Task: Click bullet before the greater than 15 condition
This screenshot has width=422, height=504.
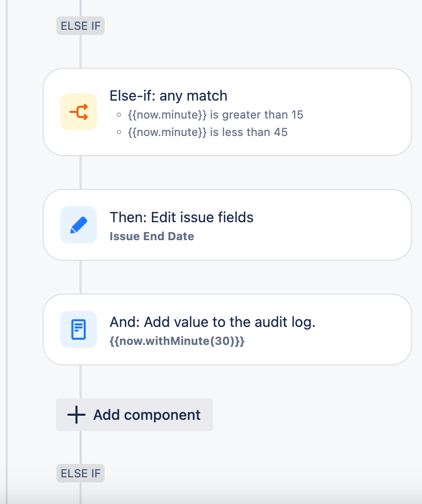Action: click(x=119, y=115)
